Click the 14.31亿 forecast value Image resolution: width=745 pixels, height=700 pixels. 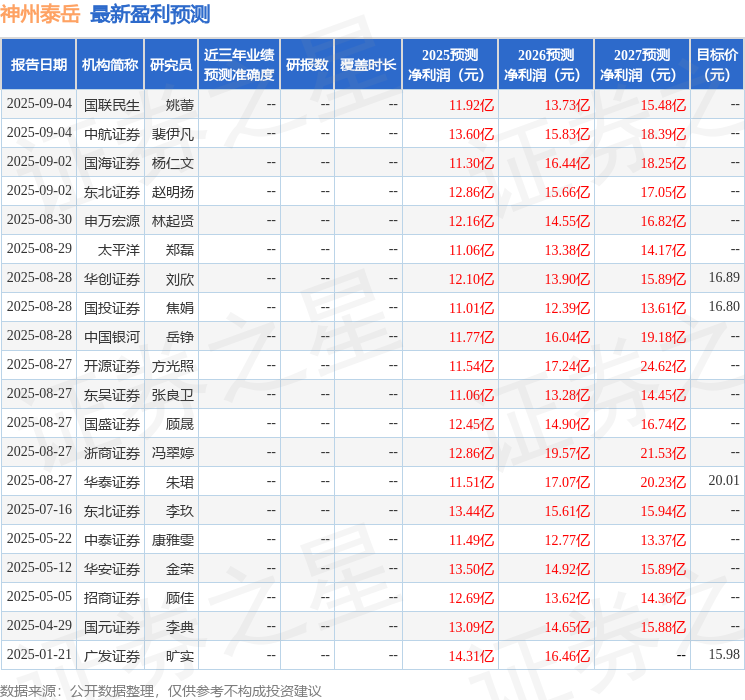point(471,656)
